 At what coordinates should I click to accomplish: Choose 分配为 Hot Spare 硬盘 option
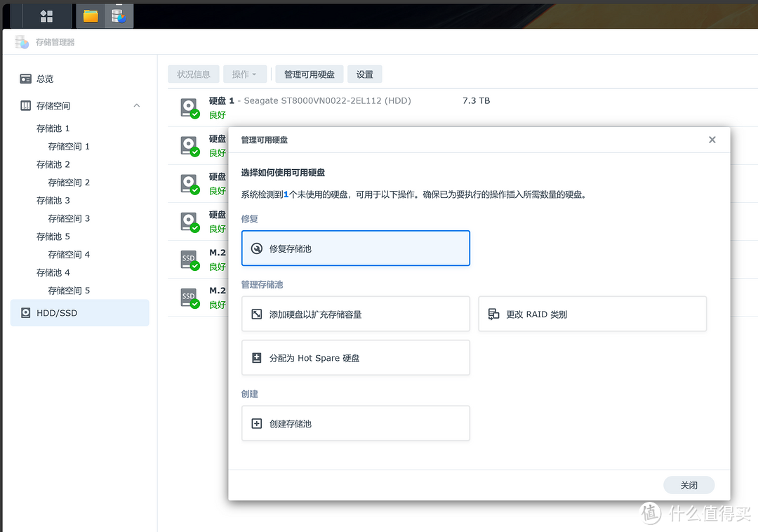(x=356, y=357)
